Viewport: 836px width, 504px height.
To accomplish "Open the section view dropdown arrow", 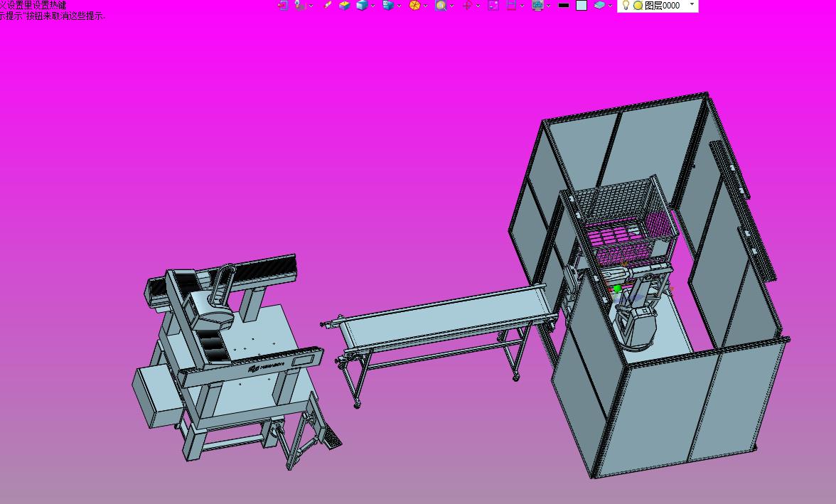I will click(522, 6).
